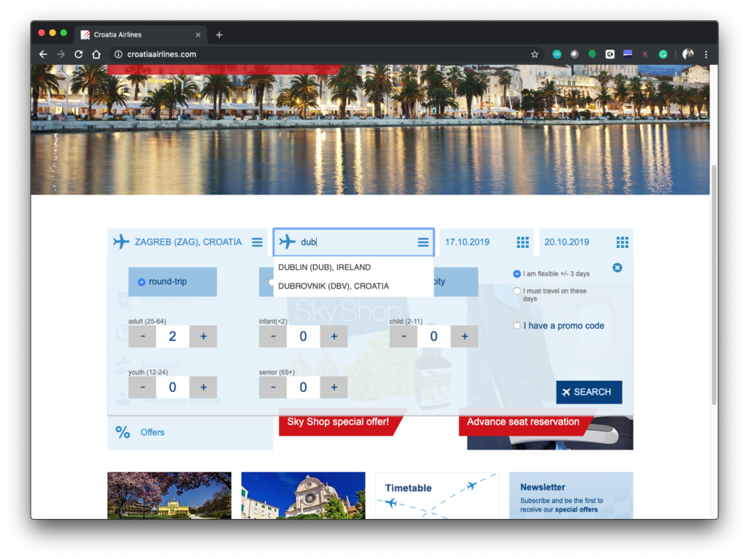749x560 pixels.
Task: Bookmark this page with star icon
Action: 535,54
